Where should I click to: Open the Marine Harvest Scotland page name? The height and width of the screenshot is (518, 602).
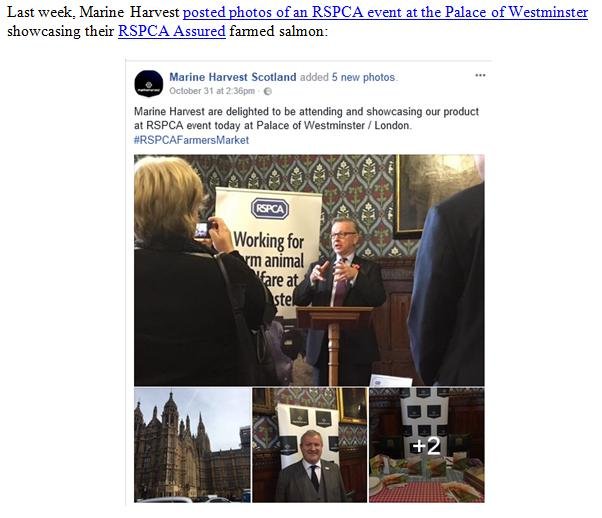coord(233,77)
